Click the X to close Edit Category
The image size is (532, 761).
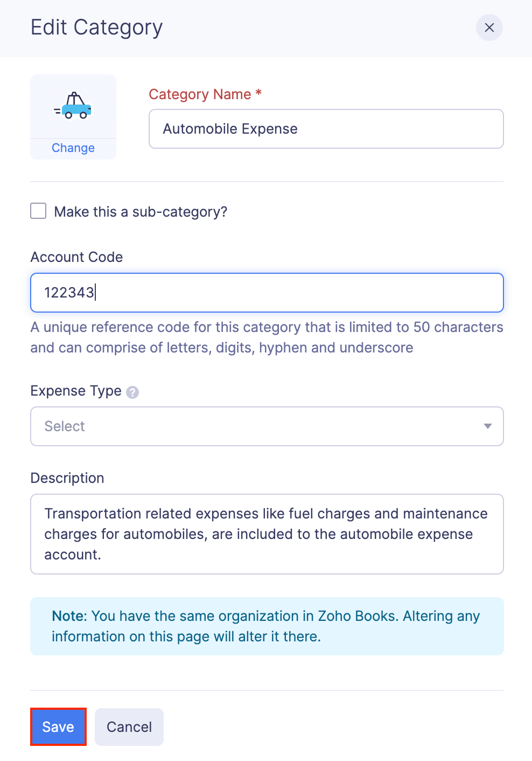(489, 27)
